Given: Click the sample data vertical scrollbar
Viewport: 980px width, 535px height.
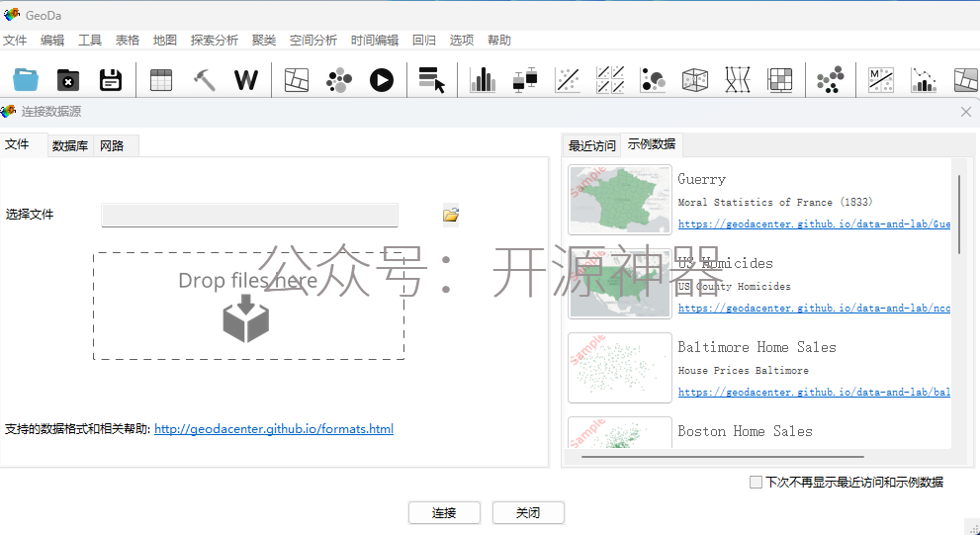Looking at the screenshot, I should (959, 215).
